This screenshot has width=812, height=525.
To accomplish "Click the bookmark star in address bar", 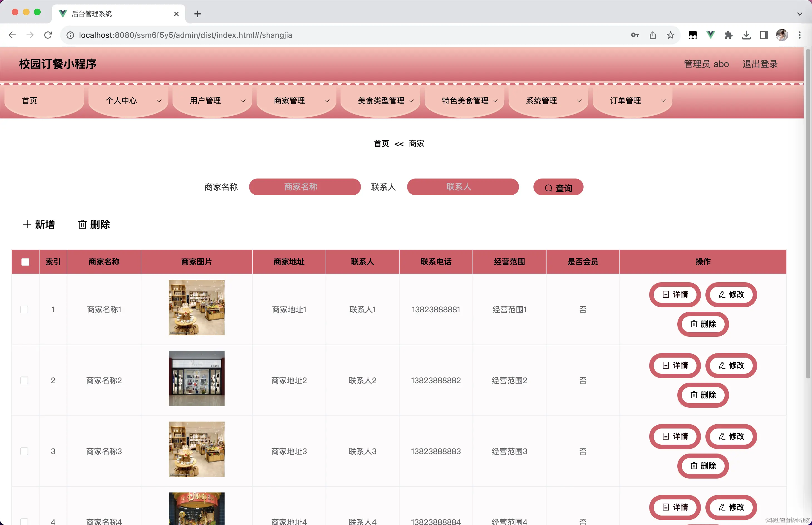I will click(670, 35).
